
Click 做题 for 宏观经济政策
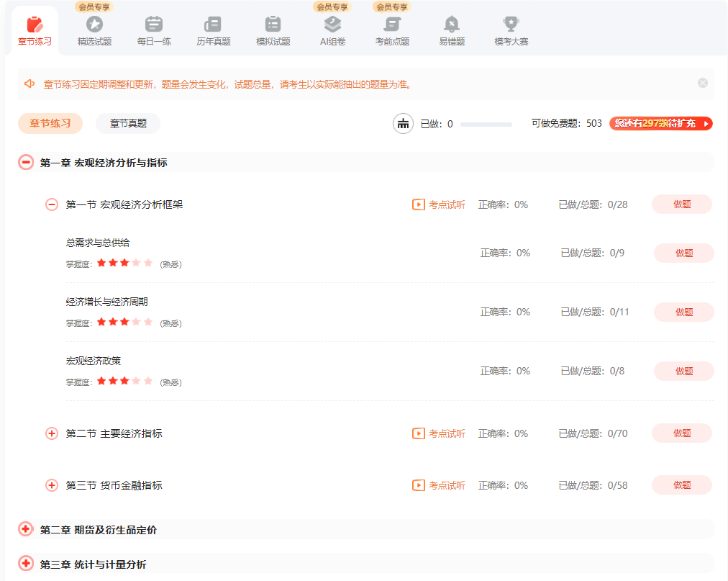pyautogui.click(x=684, y=371)
